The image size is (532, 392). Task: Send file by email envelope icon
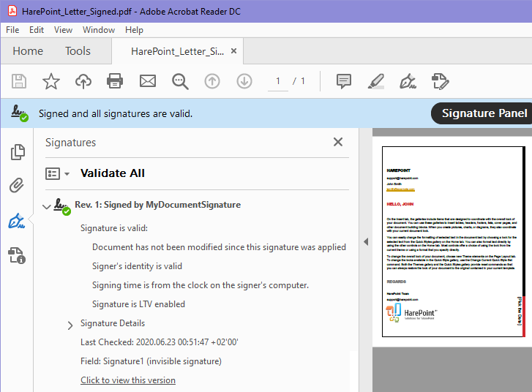(148, 81)
